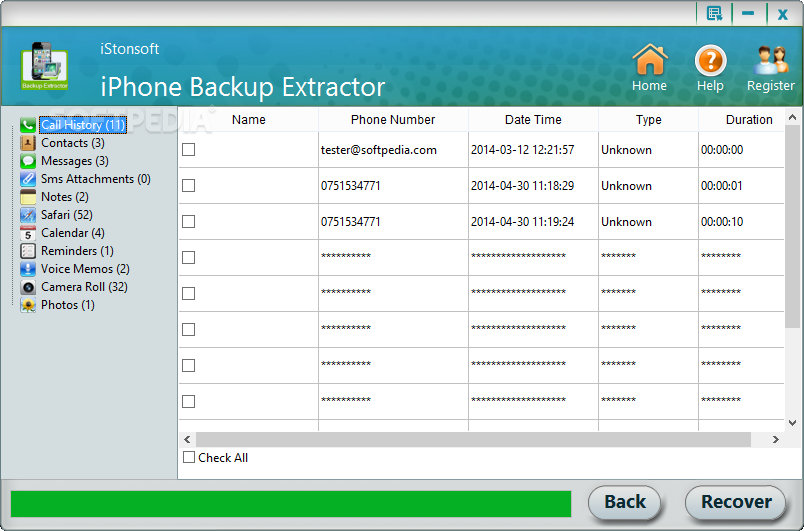This screenshot has width=804, height=531.
Task: Click the Type column header
Action: [649, 119]
